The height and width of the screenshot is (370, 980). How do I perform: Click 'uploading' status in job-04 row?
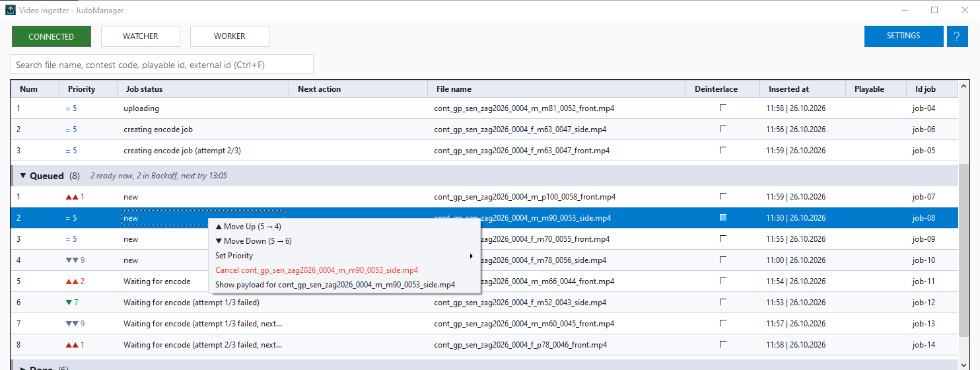click(x=141, y=108)
